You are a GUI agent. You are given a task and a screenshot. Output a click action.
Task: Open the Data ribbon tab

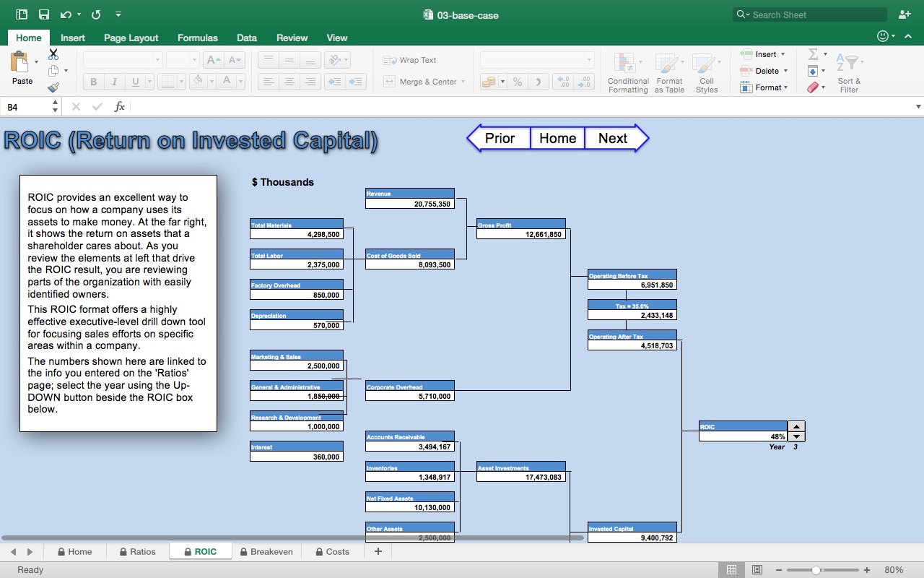pyautogui.click(x=247, y=38)
